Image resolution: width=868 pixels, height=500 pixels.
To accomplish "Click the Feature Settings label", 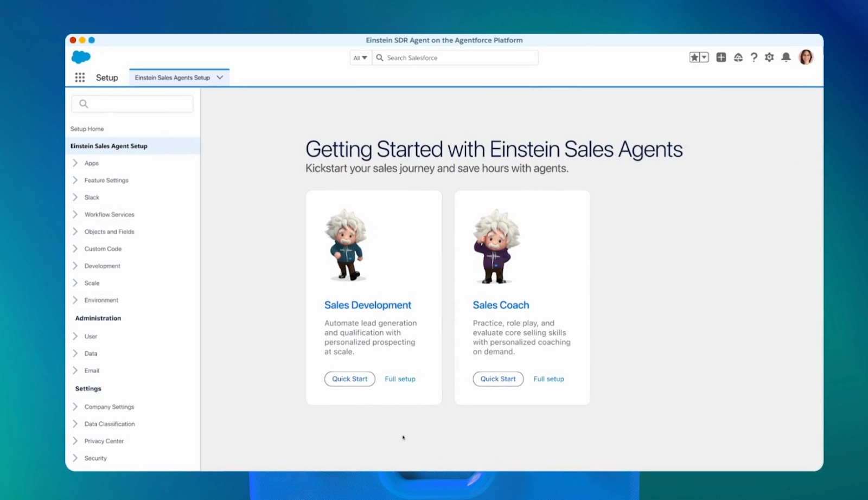I will 106,180.
